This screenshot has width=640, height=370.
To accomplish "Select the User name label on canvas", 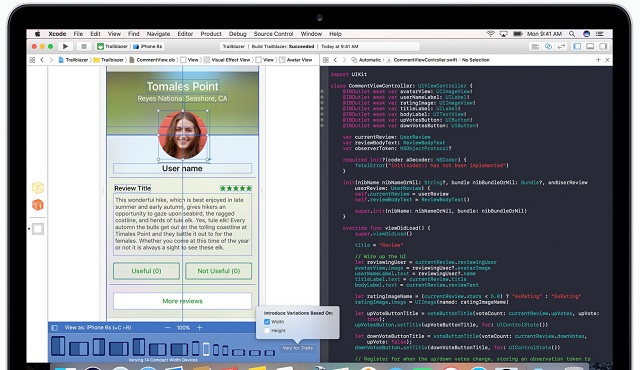I will (182, 168).
